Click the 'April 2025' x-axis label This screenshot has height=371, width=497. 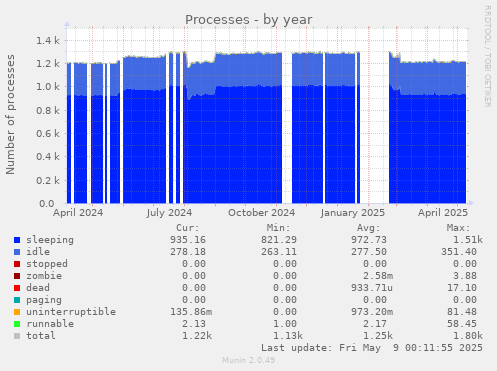[x=443, y=213]
